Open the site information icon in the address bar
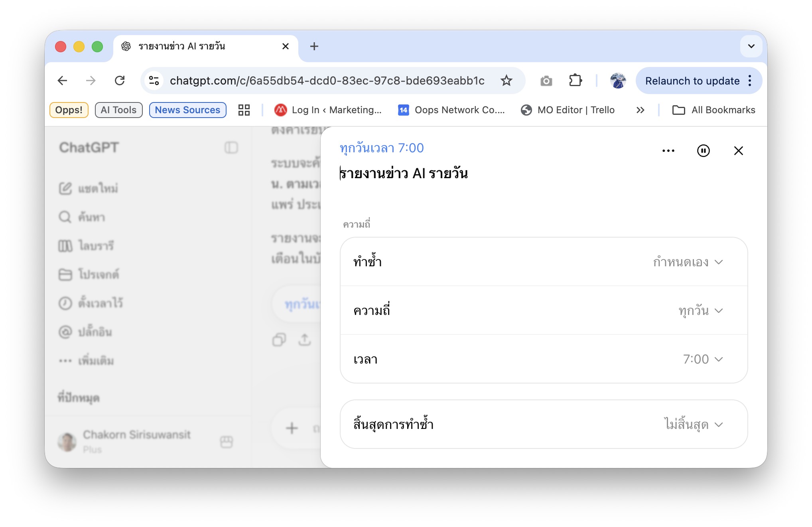Viewport: 812px width, 527px height. (154, 81)
